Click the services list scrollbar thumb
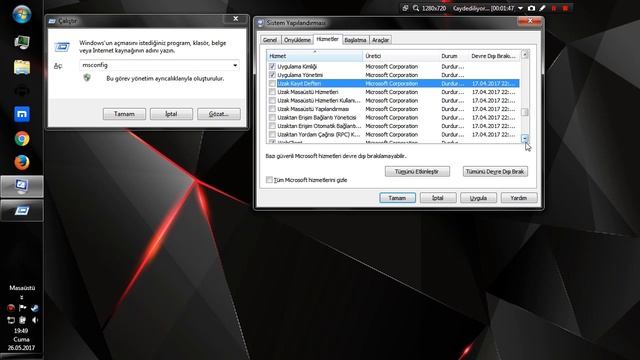The width and height of the screenshot is (640, 360). (525, 112)
